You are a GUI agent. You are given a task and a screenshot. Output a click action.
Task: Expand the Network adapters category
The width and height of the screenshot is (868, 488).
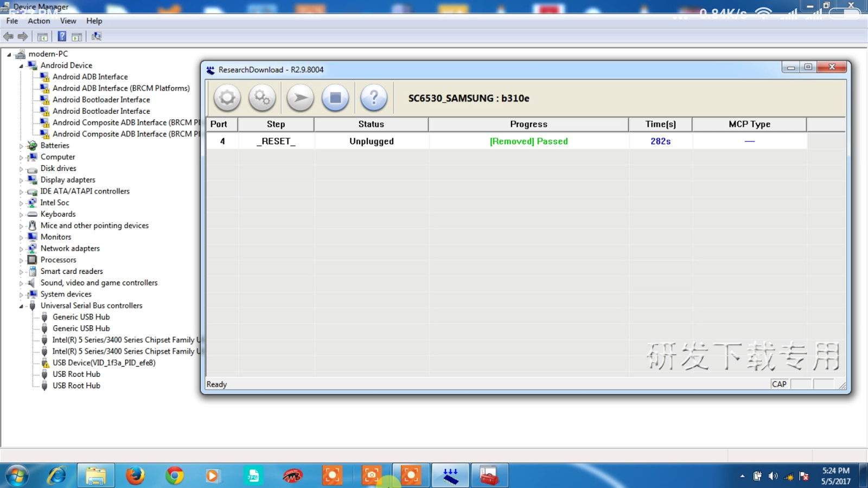pos(21,249)
